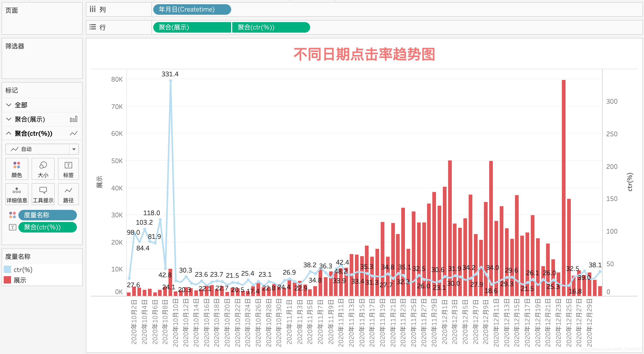Click the color dots icon beside 度量名称 pill
Viewport: 644px width, 354px height.
[12, 215]
